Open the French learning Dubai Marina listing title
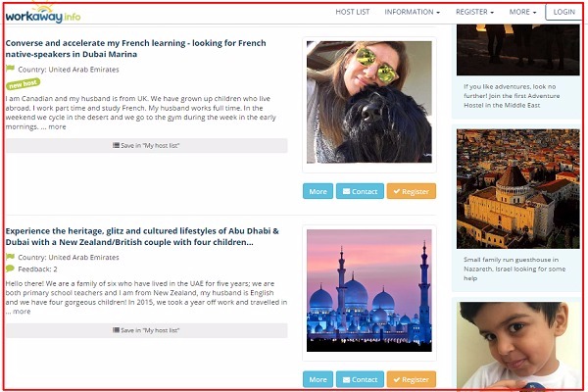This screenshot has height=392, width=588. 135,48
